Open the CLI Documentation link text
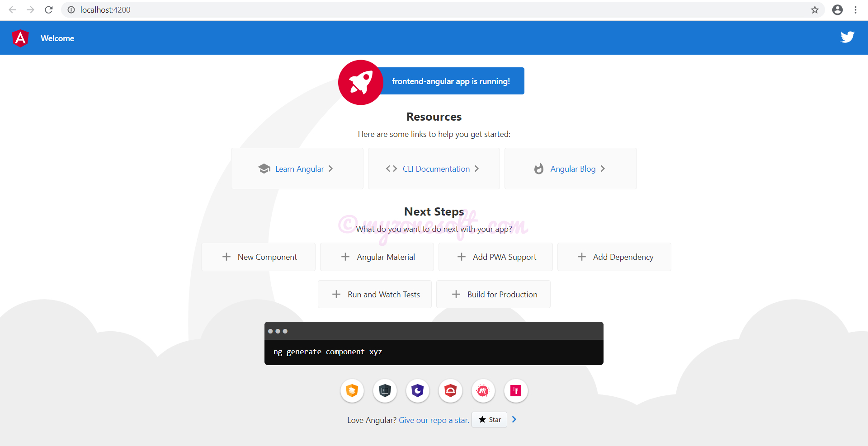This screenshot has width=868, height=446. coord(436,169)
